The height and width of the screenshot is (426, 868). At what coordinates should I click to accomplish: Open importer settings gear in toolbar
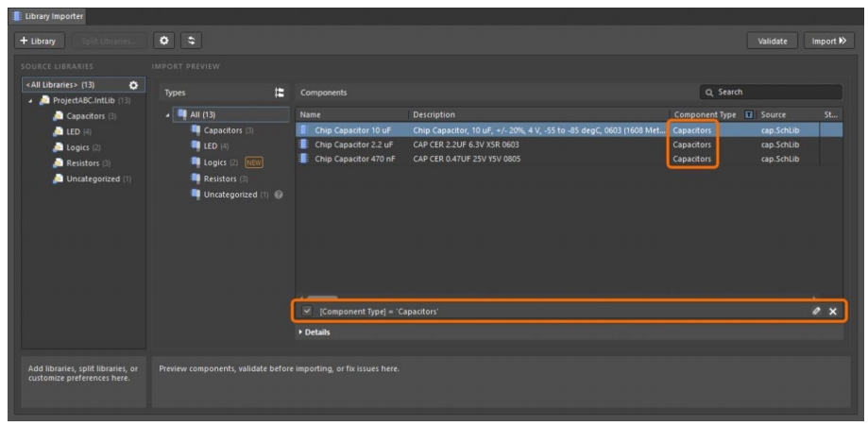pyautogui.click(x=163, y=41)
